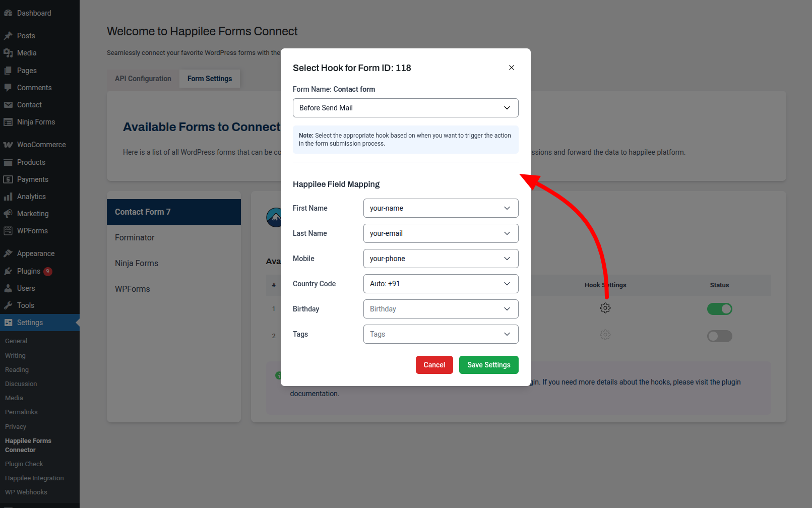Click the Save Settings button
This screenshot has height=508, width=812.
(x=488, y=365)
